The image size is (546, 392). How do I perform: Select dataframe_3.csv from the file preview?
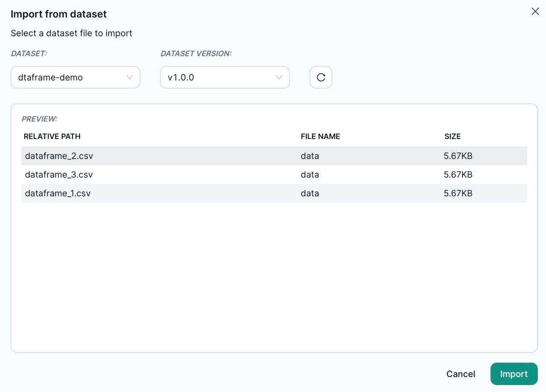tap(58, 174)
